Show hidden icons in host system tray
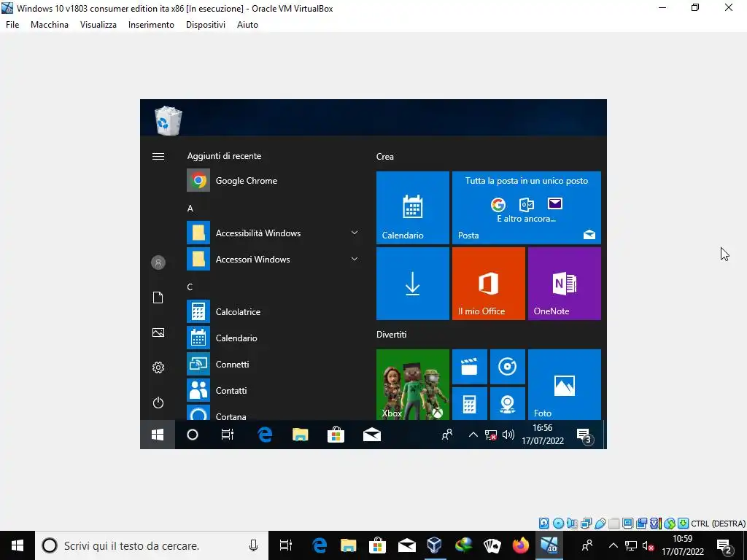This screenshot has height=560, width=747. pos(613,545)
